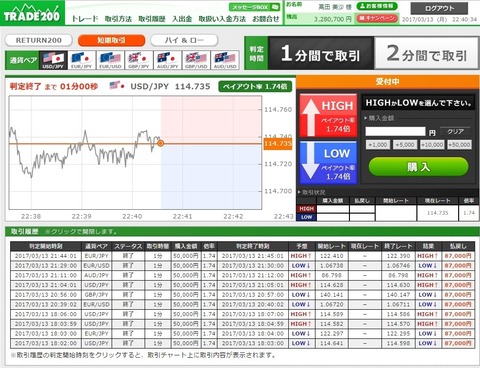Select the AUD/USD currency pair flag icon
This screenshot has height=368, width=480.
[225, 60]
